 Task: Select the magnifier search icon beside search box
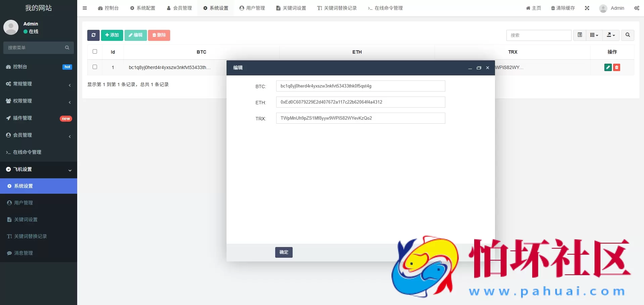coord(627,35)
